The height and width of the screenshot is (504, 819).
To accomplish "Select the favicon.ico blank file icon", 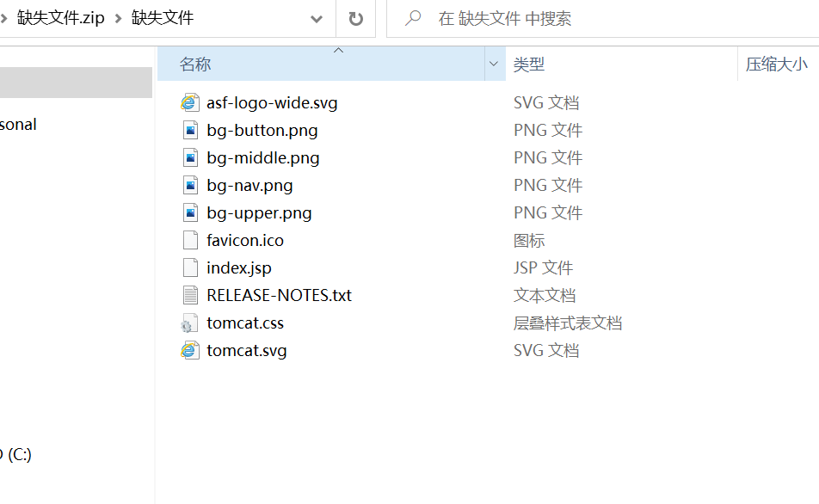I will 190,240.
